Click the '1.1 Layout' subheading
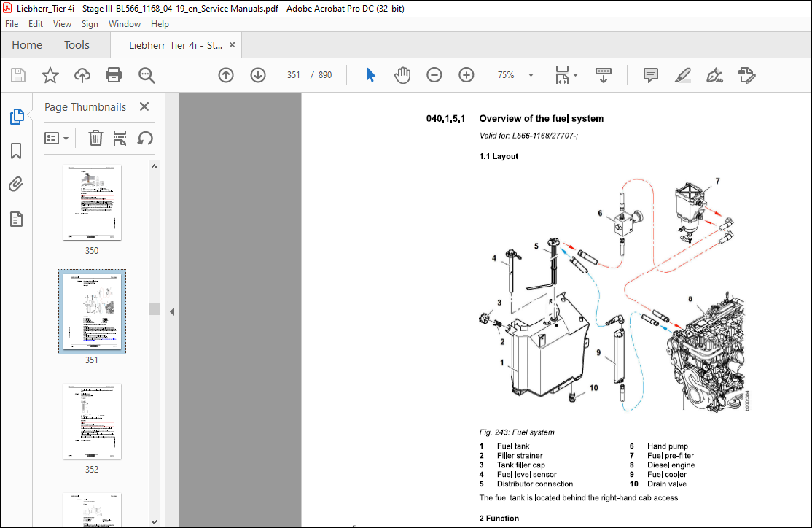 [x=498, y=156]
